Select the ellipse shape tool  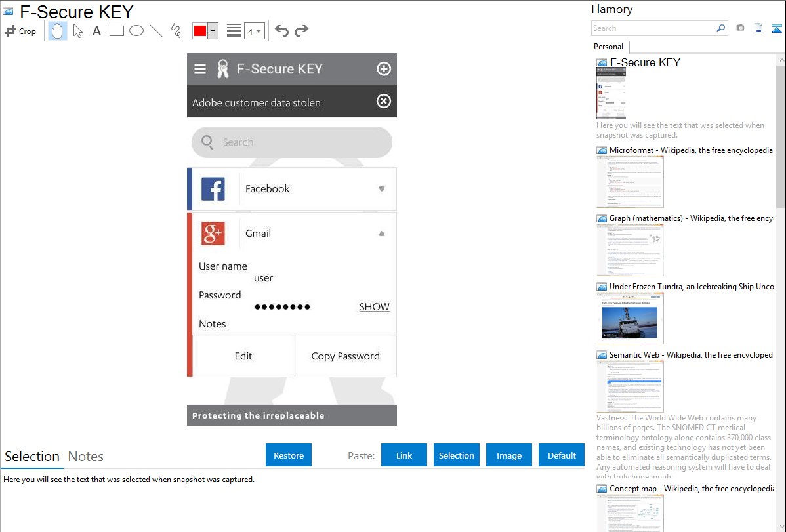(136, 31)
